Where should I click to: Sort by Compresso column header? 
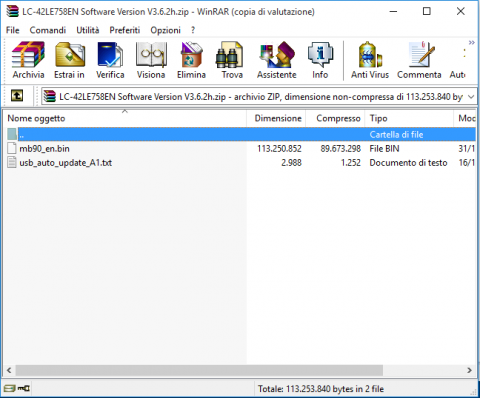pyautogui.click(x=335, y=118)
